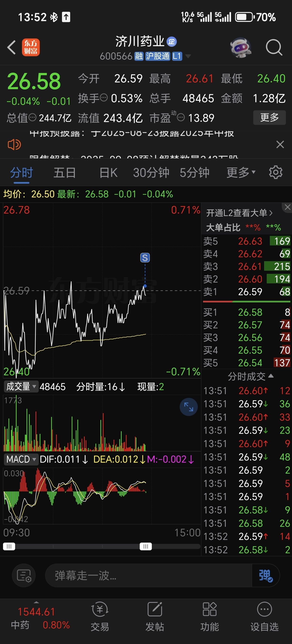292x644 pixels.
Task: Tap the 融 margin trading badge
Action: click(139, 56)
